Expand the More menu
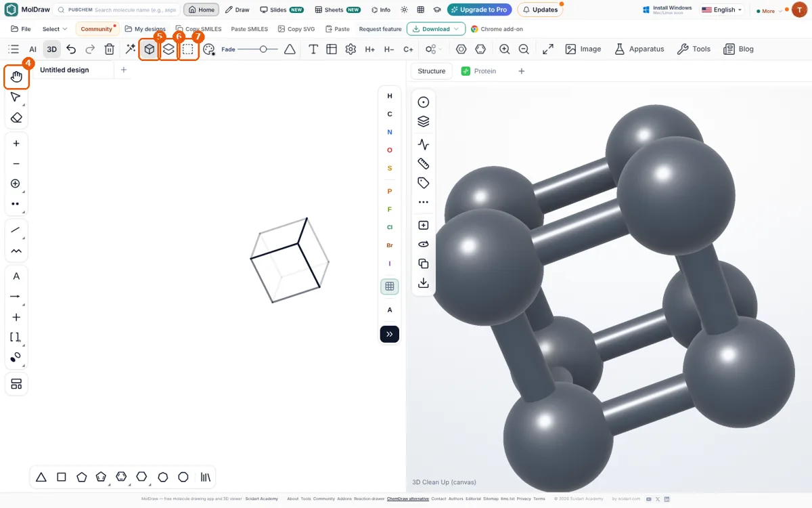This screenshot has height=508, width=812. 768,11
